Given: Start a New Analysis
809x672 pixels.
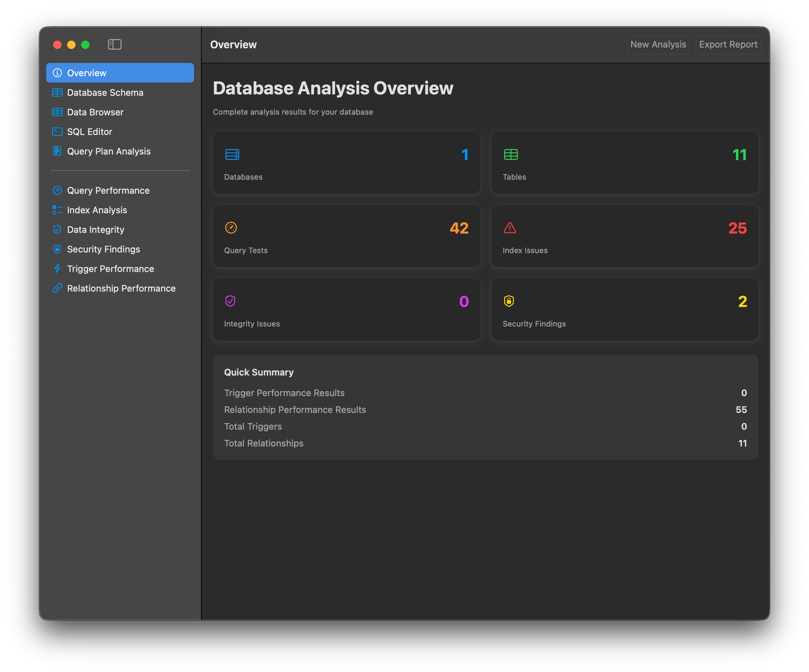Looking at the screenshot, I should pos(658,44).
